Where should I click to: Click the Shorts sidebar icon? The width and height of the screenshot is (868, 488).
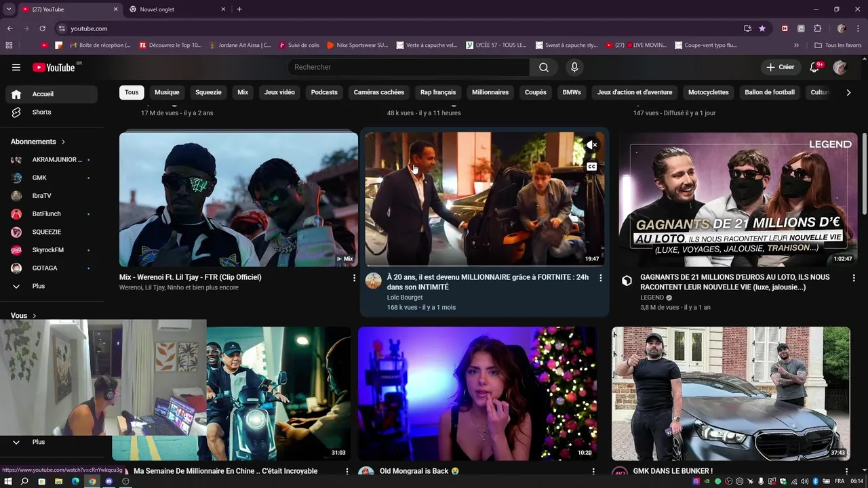point(16,112)
